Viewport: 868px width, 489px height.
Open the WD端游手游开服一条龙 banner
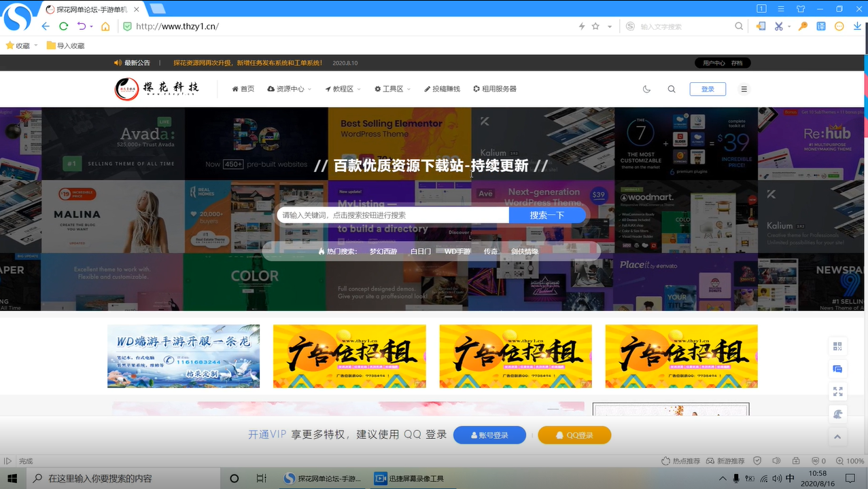[x=184, y=356]
